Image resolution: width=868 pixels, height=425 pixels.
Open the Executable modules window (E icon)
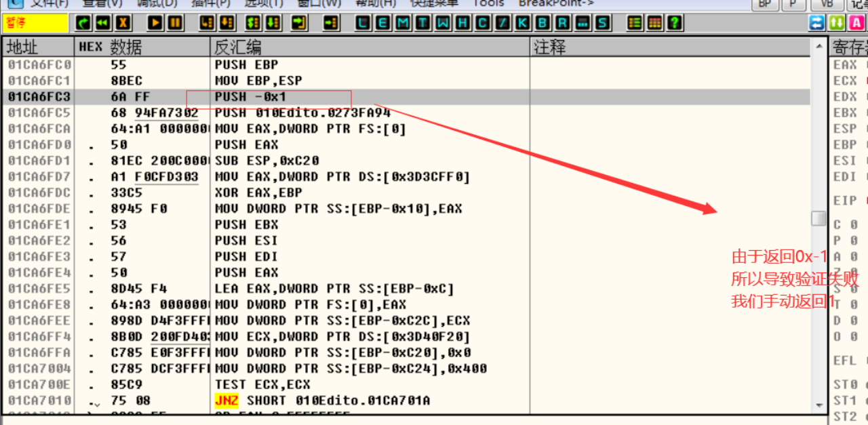pyautogui.click(x=383, y=23)
